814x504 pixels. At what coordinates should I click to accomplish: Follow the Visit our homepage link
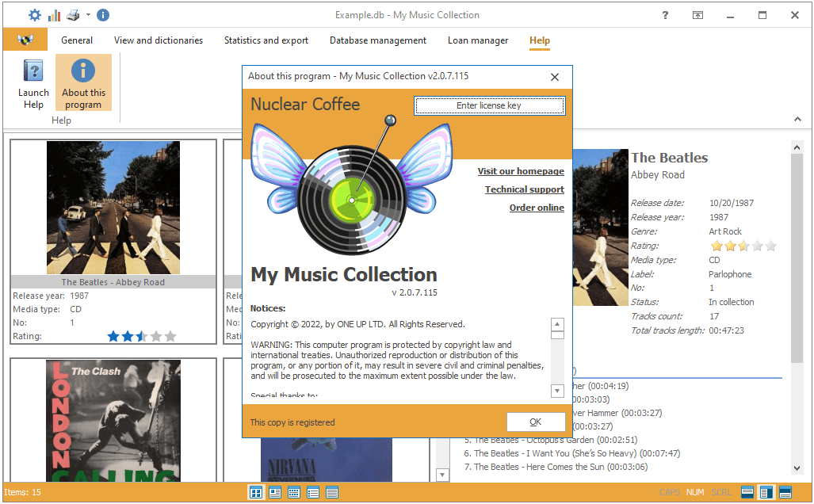(x=521, y=171)
